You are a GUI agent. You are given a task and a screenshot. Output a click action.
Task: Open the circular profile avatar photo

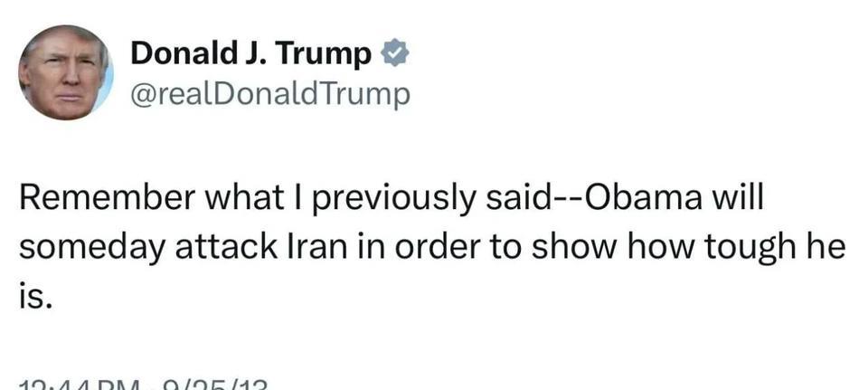click(x=66, y=72)
